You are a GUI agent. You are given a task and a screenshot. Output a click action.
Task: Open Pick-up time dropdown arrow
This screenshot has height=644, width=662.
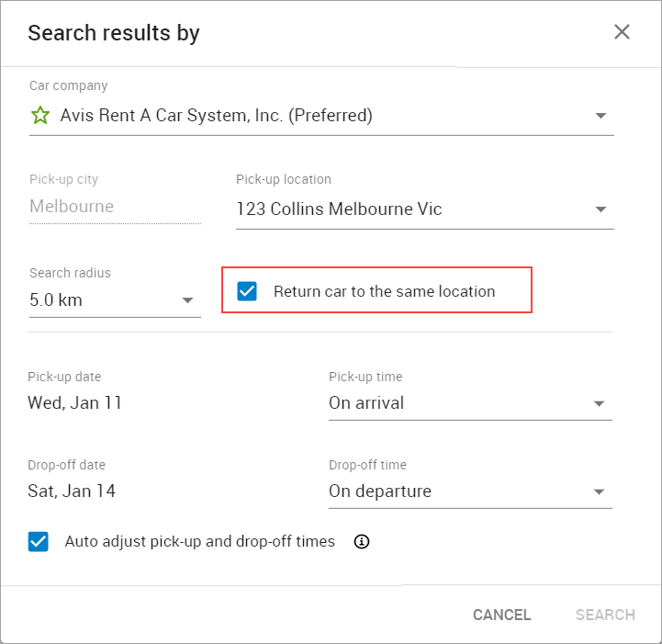coord(599,403)
